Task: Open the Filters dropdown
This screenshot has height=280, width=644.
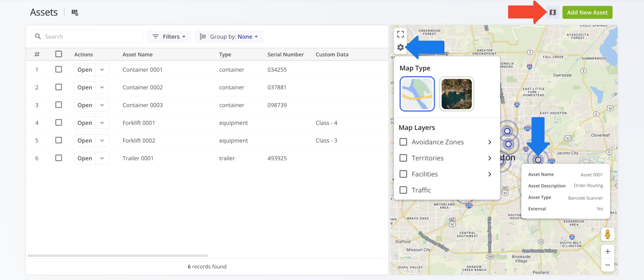Action: tap(169, 36)
